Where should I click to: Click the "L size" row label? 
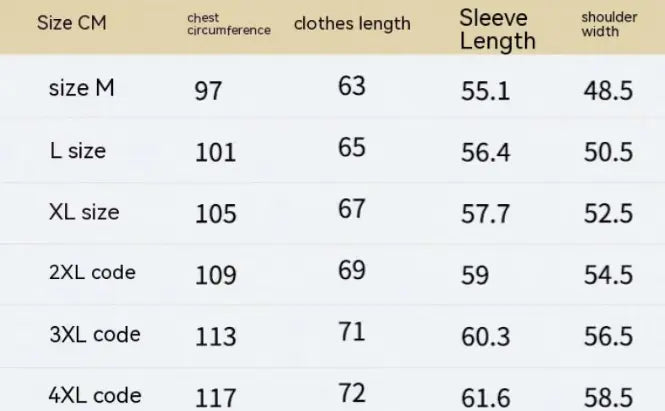point(78,151)
